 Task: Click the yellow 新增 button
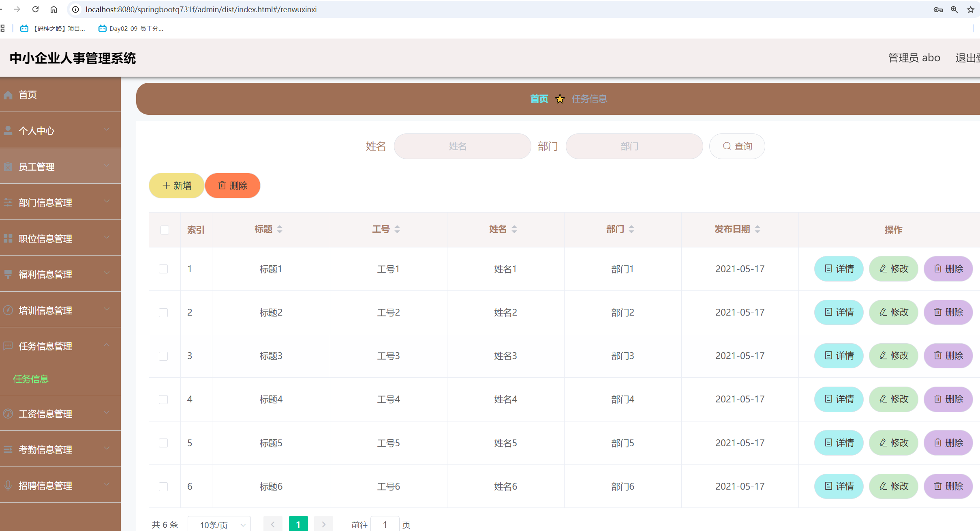click(x=177, y=186)
